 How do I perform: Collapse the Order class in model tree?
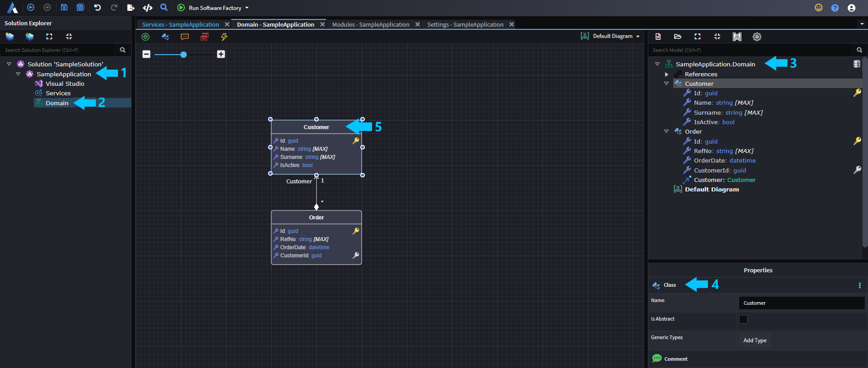click(666, 131)
